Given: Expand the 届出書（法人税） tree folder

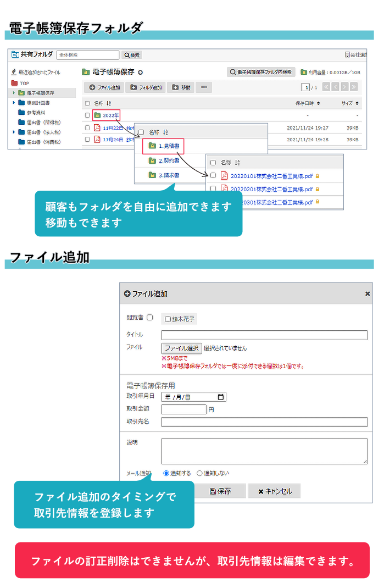Looking at the screenshot, I should coord(14,132).
